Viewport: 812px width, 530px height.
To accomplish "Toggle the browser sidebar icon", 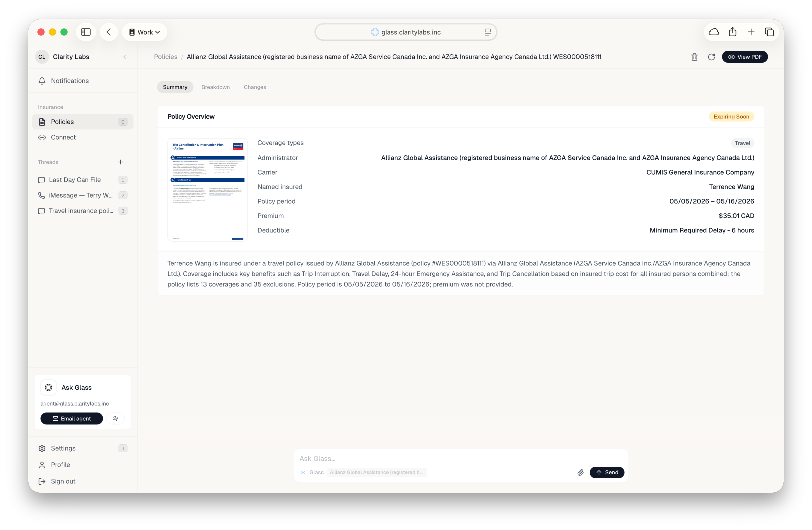I will (x=86, y=32).
